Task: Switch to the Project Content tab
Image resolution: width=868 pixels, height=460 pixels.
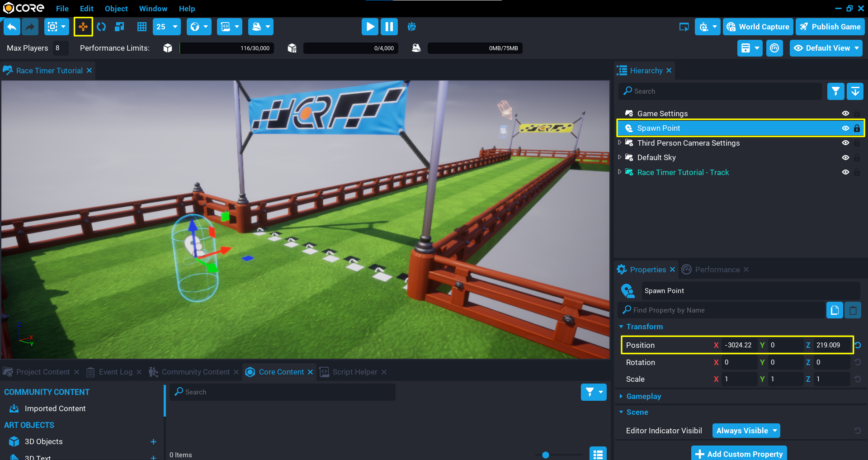Action: pyautogui.click(x=42, y=372)
